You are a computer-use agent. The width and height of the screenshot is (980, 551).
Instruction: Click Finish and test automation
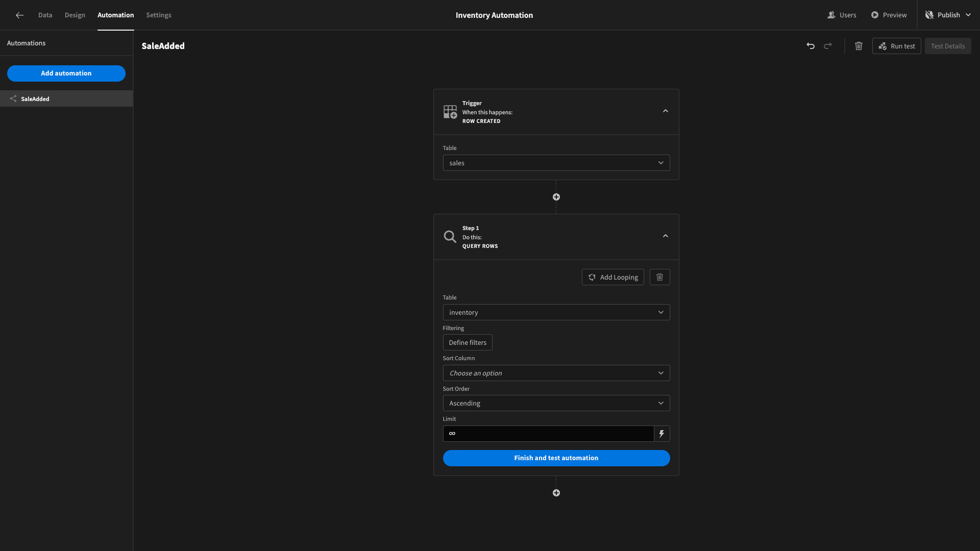[556, 458]
